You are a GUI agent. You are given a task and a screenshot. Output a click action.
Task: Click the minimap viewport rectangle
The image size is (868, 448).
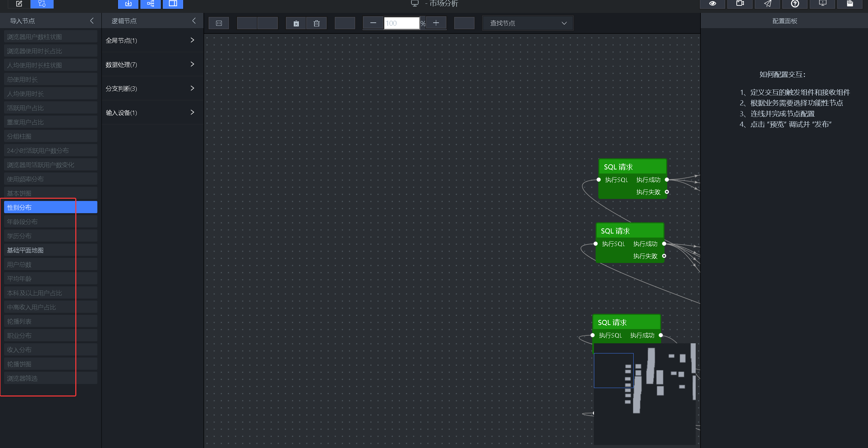click(x=614, y=370)
